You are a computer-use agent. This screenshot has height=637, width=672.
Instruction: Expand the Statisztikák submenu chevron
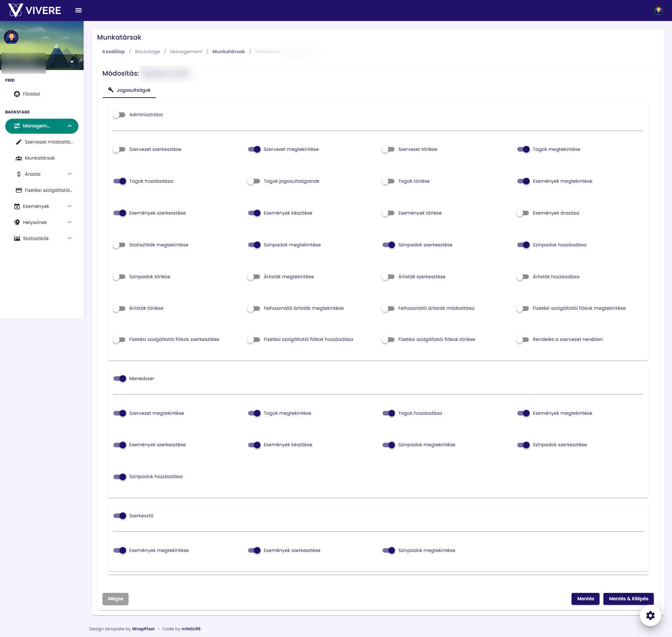[x=70, y=238]
